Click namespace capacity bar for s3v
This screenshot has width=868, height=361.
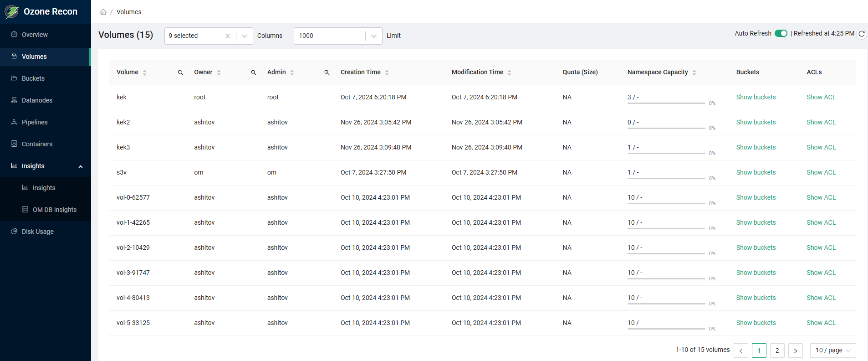tap(666, 179)
